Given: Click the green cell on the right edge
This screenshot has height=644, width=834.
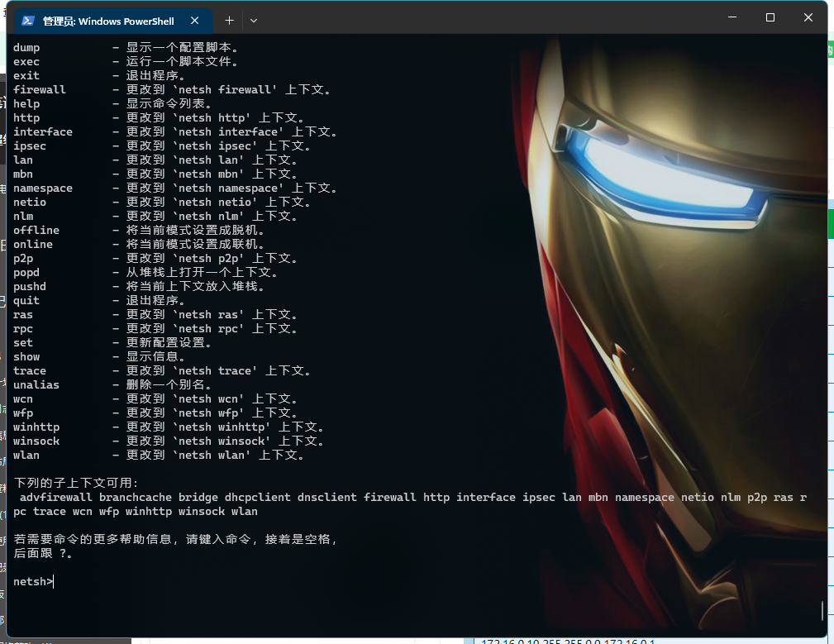Looking at the screenshot, I should coord(831,223).
